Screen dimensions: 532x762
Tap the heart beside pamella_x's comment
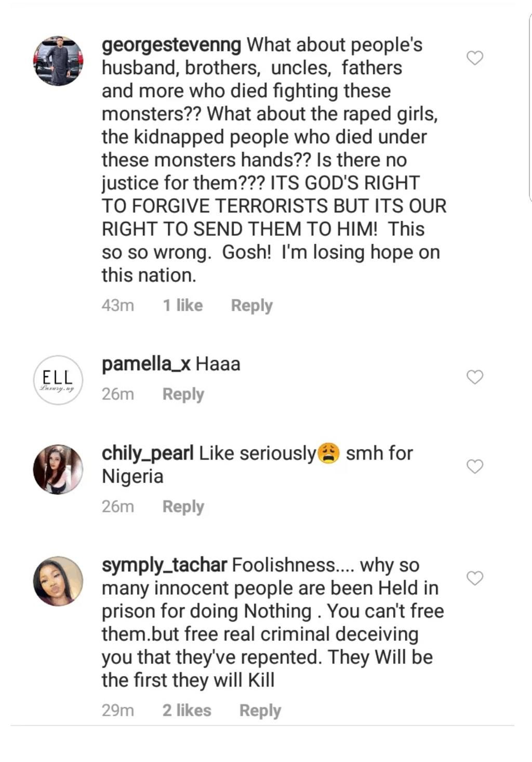click(475, 377)
